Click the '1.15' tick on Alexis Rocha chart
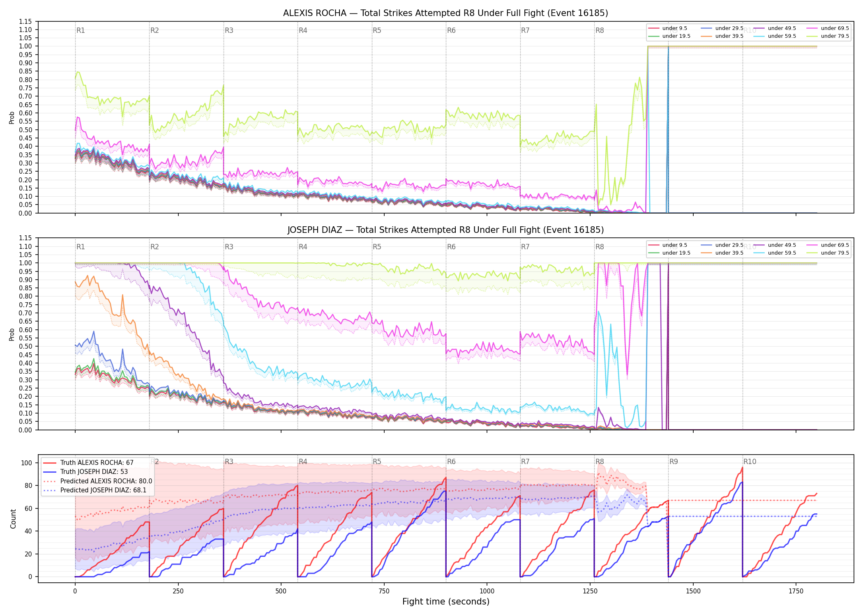The width and height of the screenshot is (863, 616). (25, 21)
